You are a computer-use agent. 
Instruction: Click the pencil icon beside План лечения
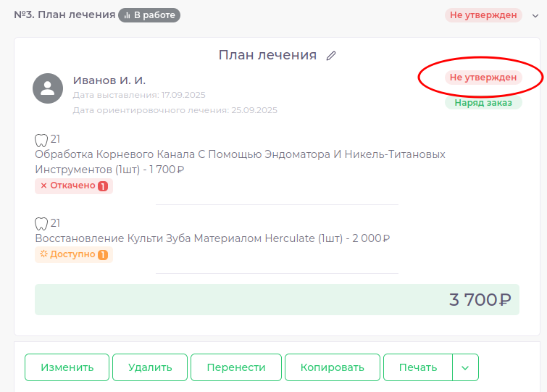click(331, 56)
